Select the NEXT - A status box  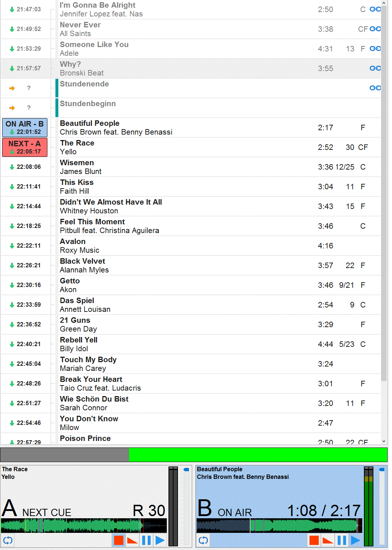point(25,147)
